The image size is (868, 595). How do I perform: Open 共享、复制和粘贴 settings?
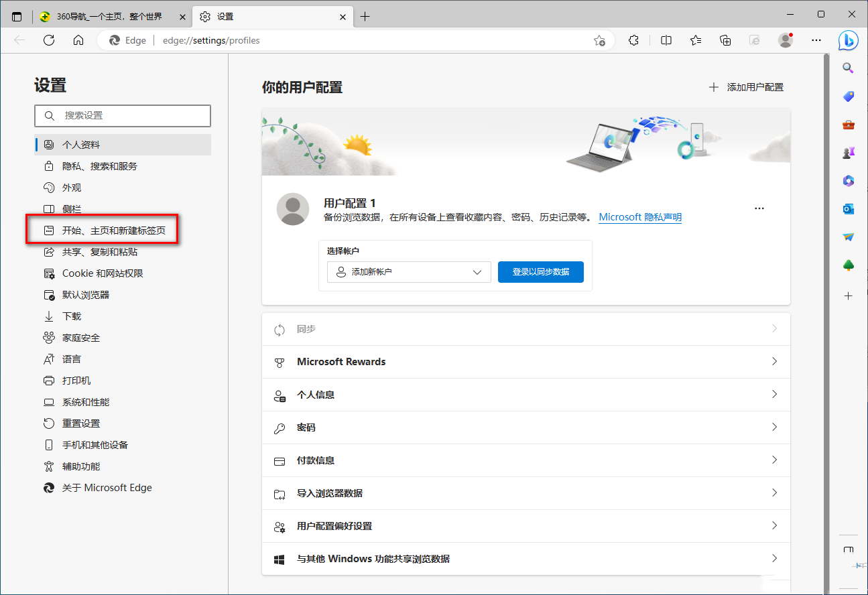[123, 252]
